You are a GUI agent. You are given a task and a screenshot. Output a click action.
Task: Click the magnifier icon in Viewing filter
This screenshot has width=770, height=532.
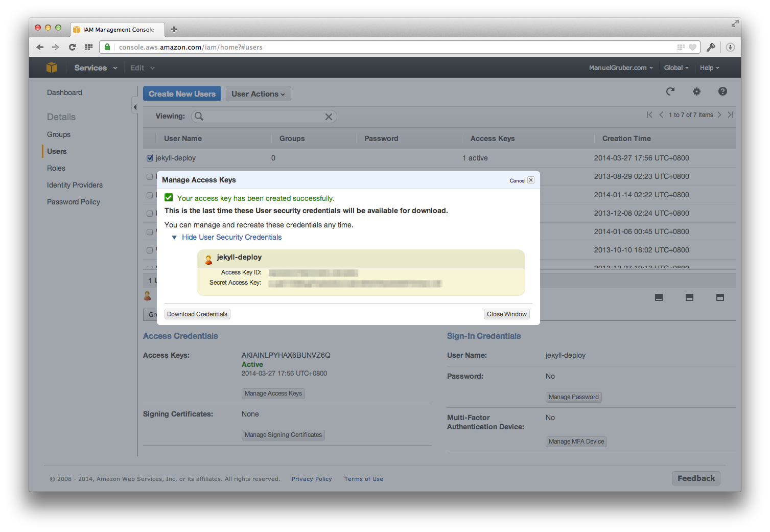click(x=199, y=117)
